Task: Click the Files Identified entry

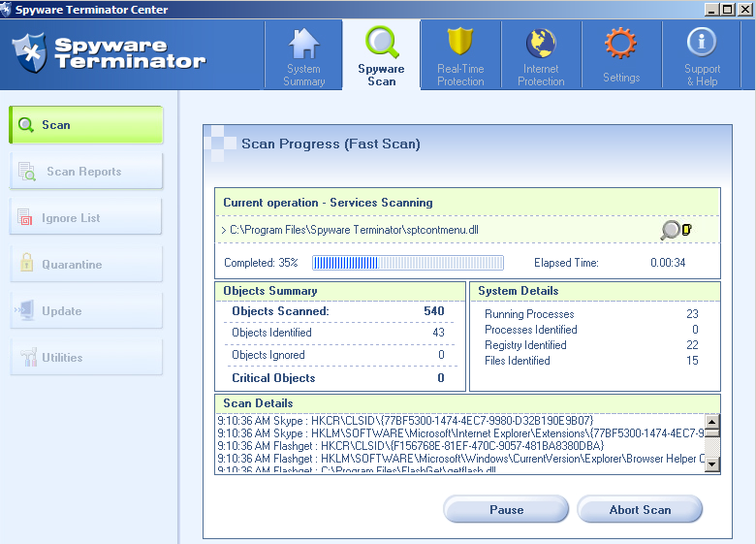Action: [x=591, y=361]
